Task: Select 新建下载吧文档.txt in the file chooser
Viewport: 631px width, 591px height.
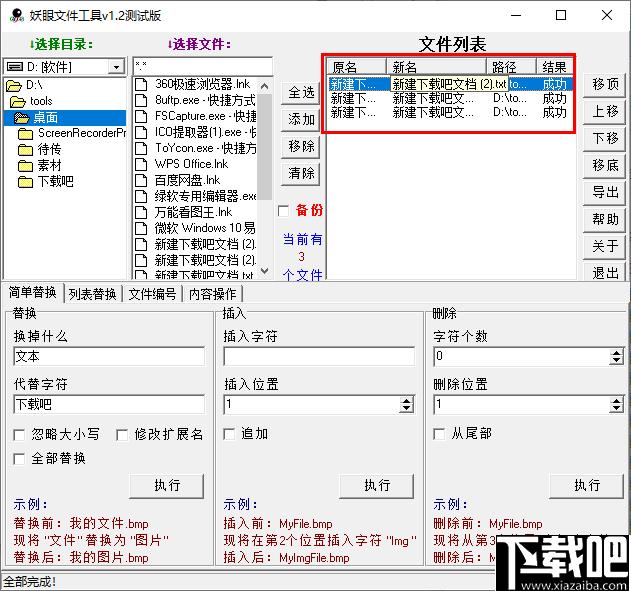Action: coord(196,275)
